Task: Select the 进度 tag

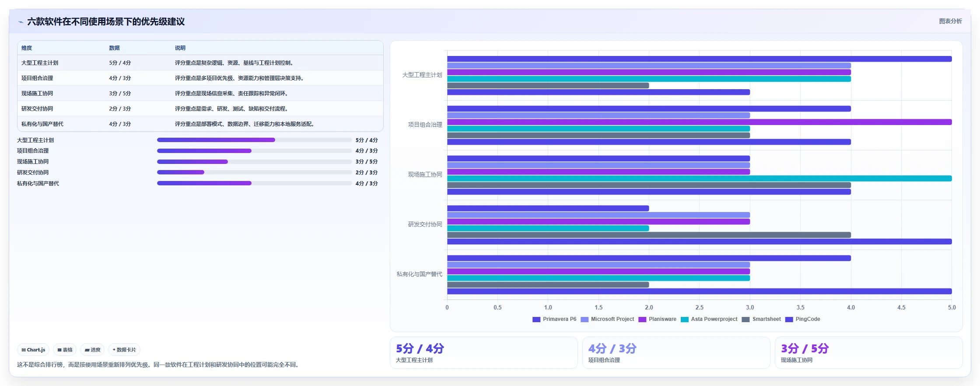Action: (92, 350)
